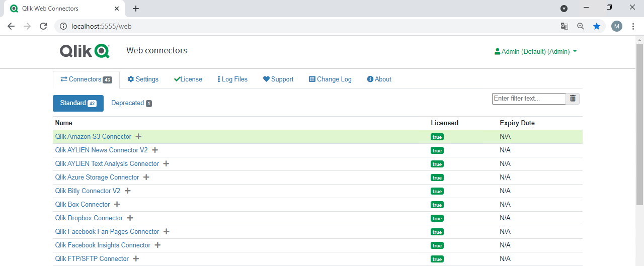The width and height of the screenshot is (644, 266).
Task: Click the page vertical scrollbar thumb
Action: pos(639,124)
